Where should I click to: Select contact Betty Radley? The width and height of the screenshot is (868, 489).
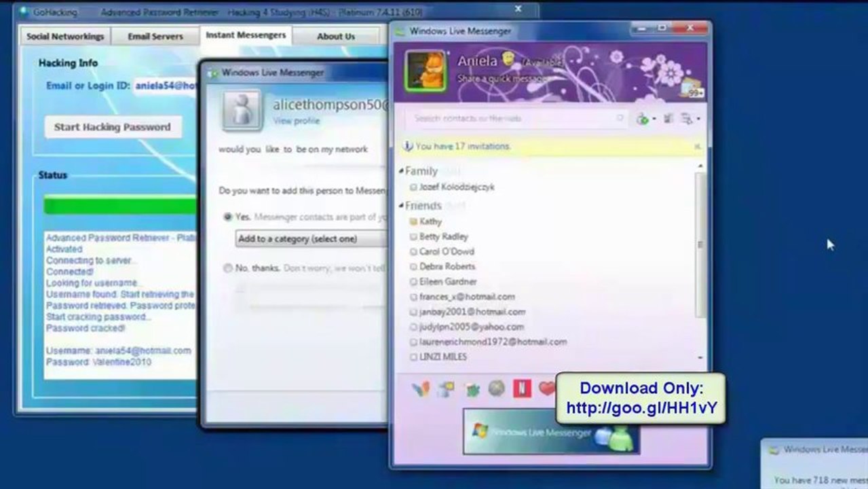tap(443, 236)
